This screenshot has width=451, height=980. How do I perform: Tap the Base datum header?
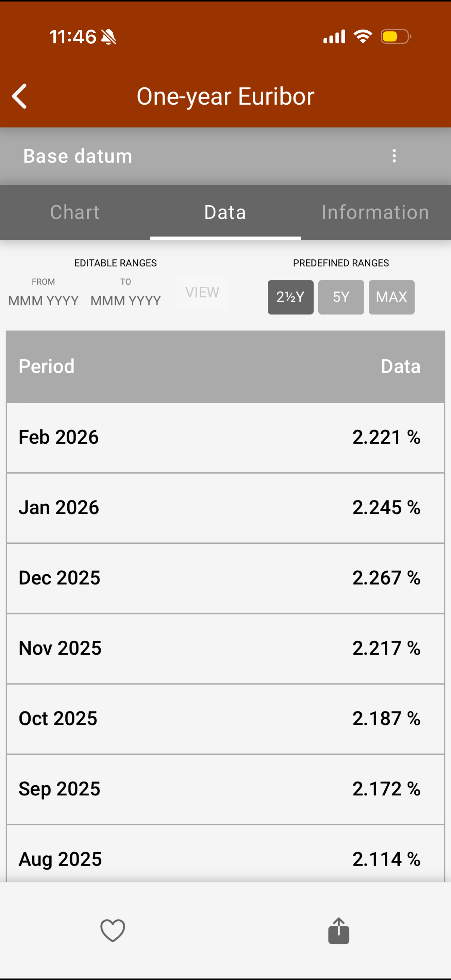point(78,156)
